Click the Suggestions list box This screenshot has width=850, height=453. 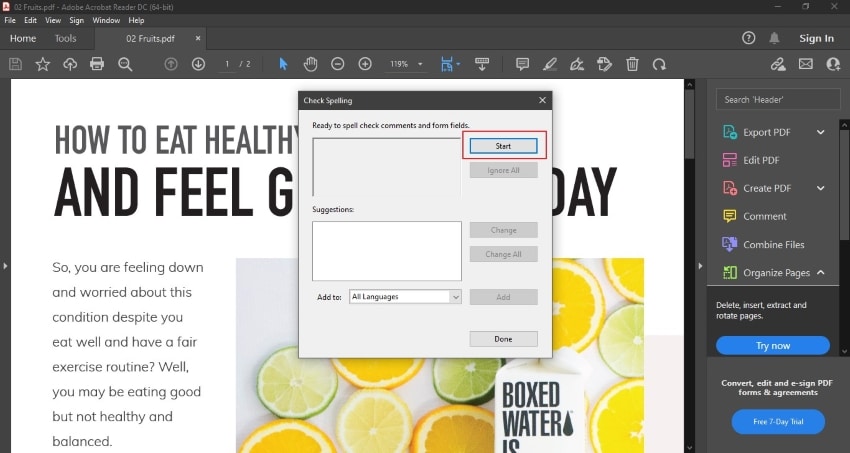387,251
